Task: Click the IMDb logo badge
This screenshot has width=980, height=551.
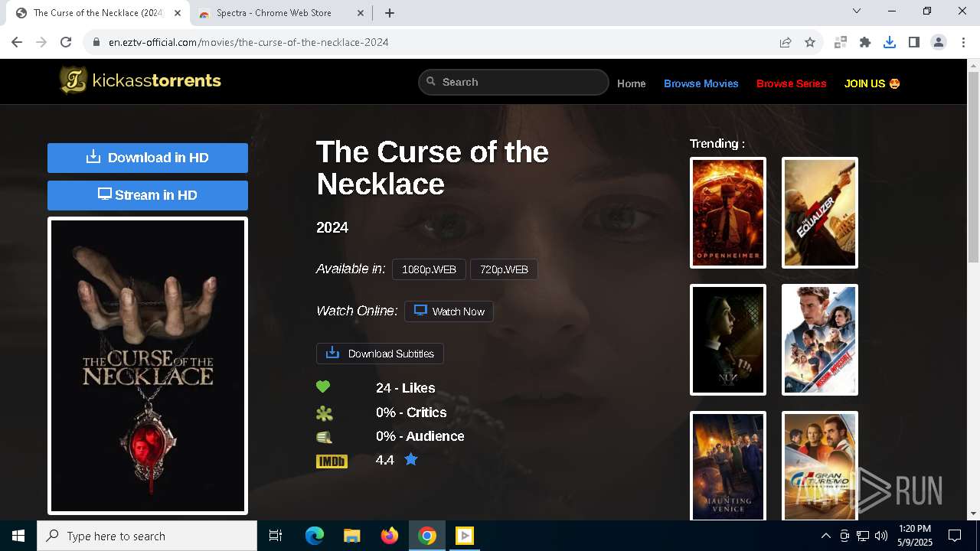Action: click(x=332, y=461)
